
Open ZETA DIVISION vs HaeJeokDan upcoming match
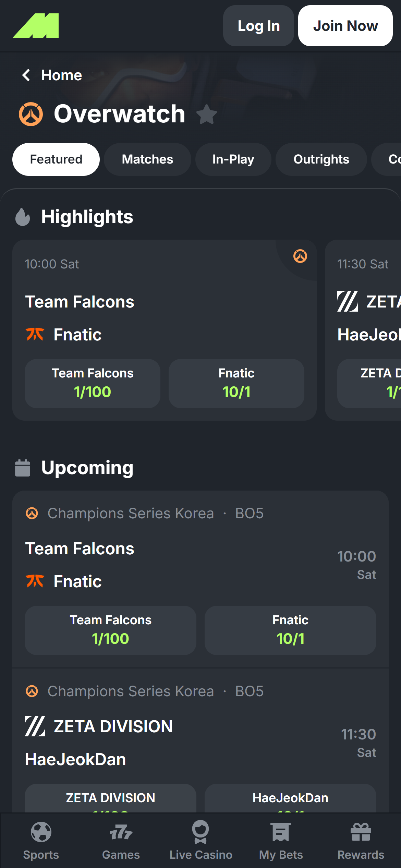[171, 742]
